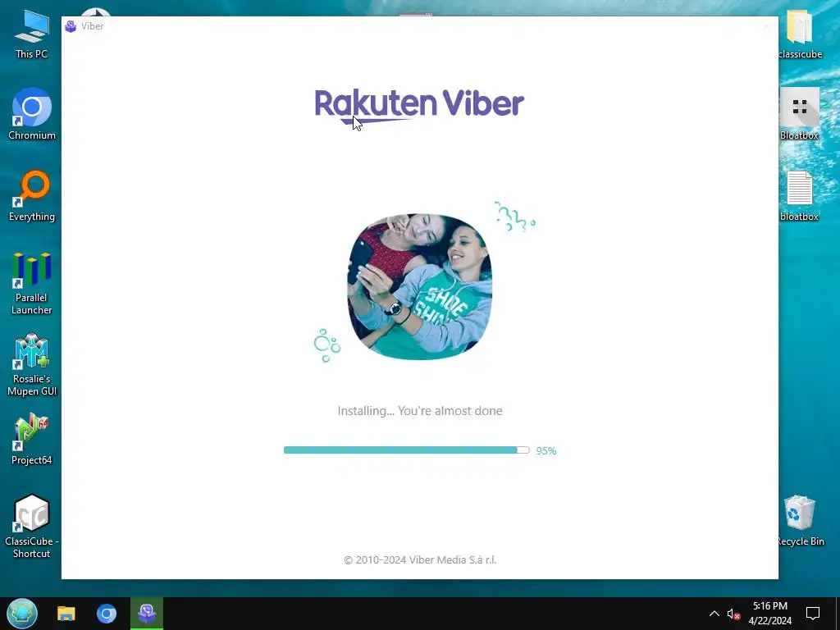
Task: Select the Everything search shortcut
Action: (32, 196)
